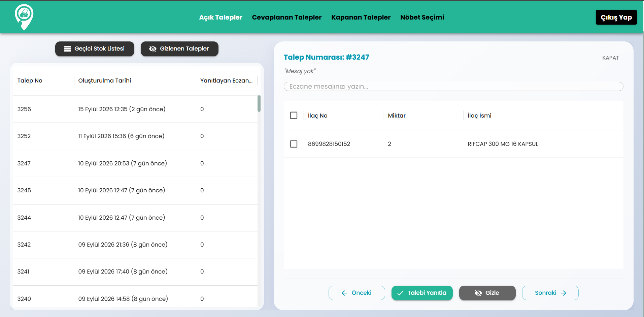Open the Geçici Stok Listesi button
This screenshot has height=317, width=644.
pyautogui.click(x=95, y=49)
